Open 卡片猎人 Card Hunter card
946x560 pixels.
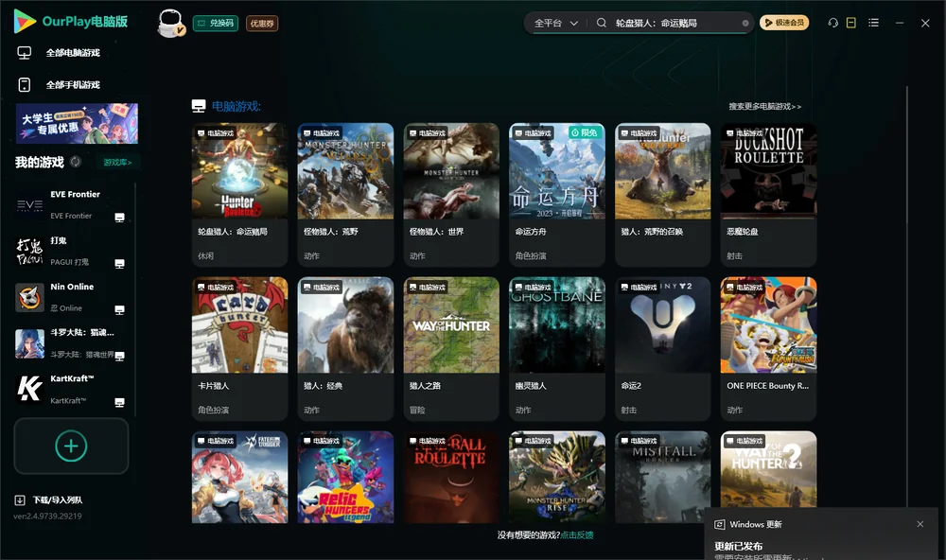pos(239,348)
